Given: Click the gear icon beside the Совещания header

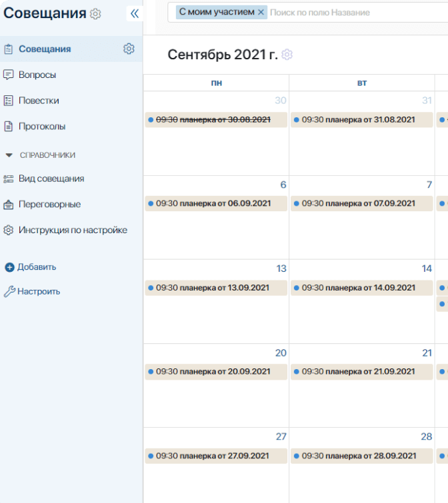Looking at the screenshot, I should [95, 14].
